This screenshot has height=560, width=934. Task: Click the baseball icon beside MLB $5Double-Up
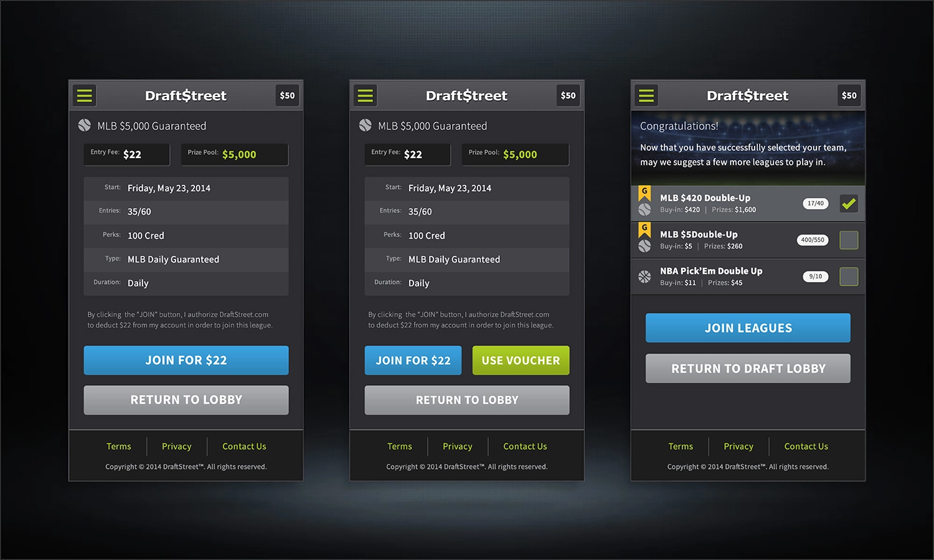pyautogui.click(x=644, y=246)
